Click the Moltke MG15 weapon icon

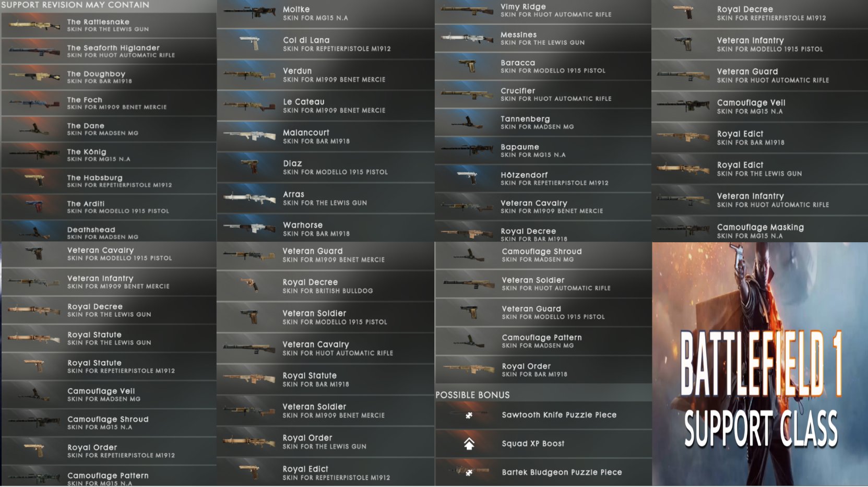point(249,13)
